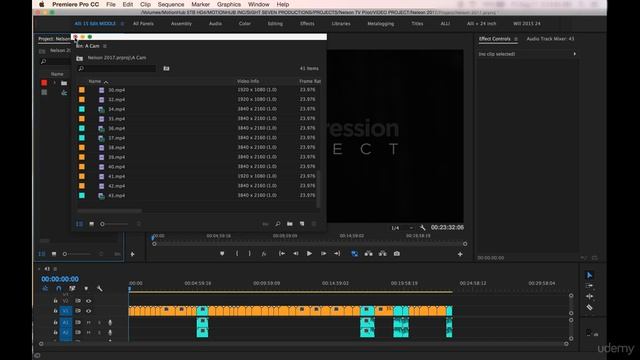Switch A Cam bin to List View
This screenshot has height=360, width=640.
80,224
